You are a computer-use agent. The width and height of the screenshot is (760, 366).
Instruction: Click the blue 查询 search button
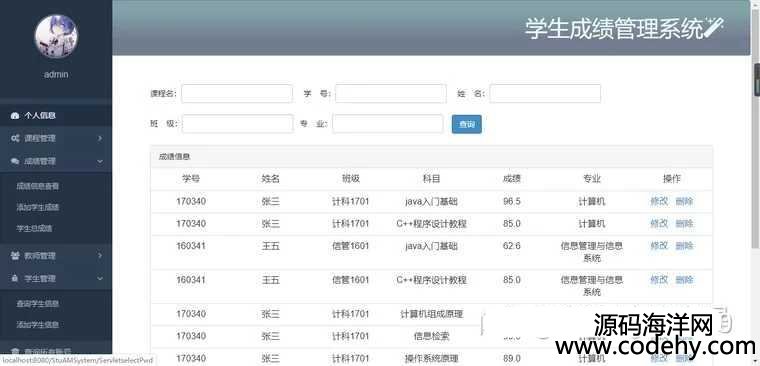click(467, 125)
